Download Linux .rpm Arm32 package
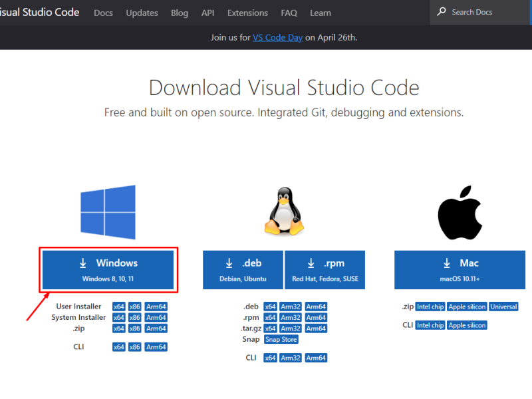The height and width of the screenshot is (399, 532). point(291,317)
